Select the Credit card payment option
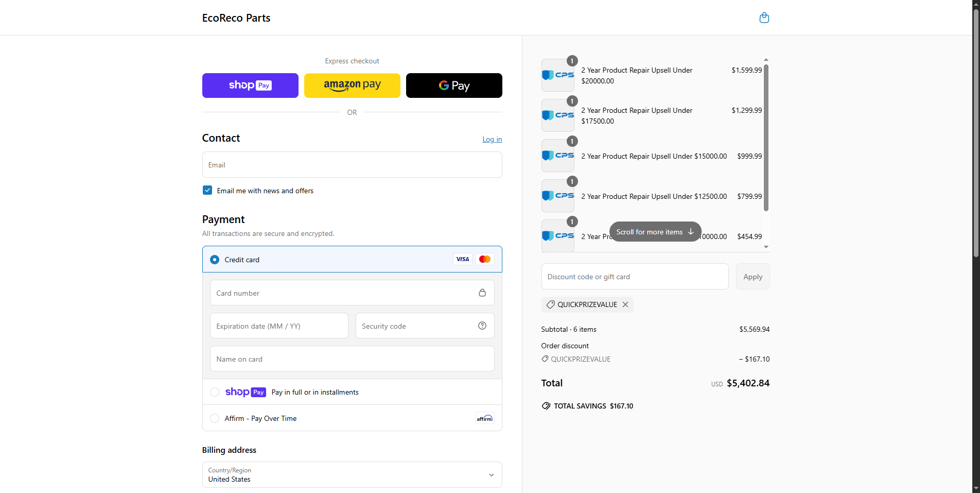 click(x=215, y=260)
